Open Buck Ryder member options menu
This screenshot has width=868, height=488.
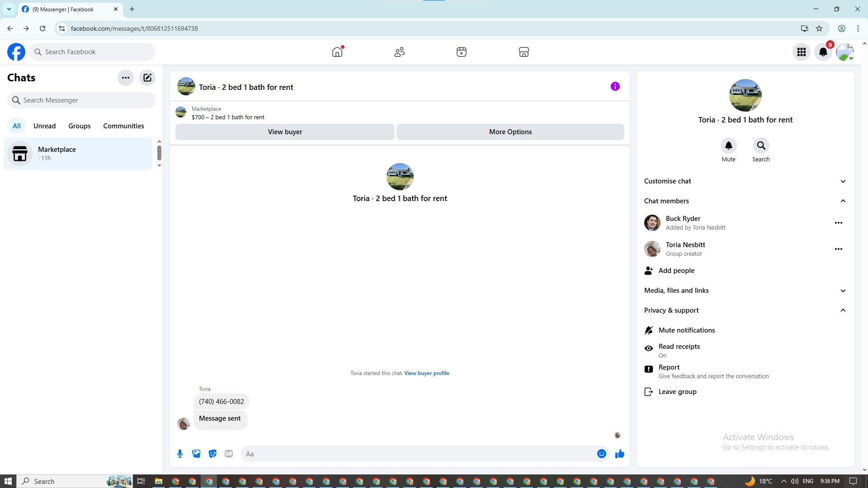coord(838,223)
